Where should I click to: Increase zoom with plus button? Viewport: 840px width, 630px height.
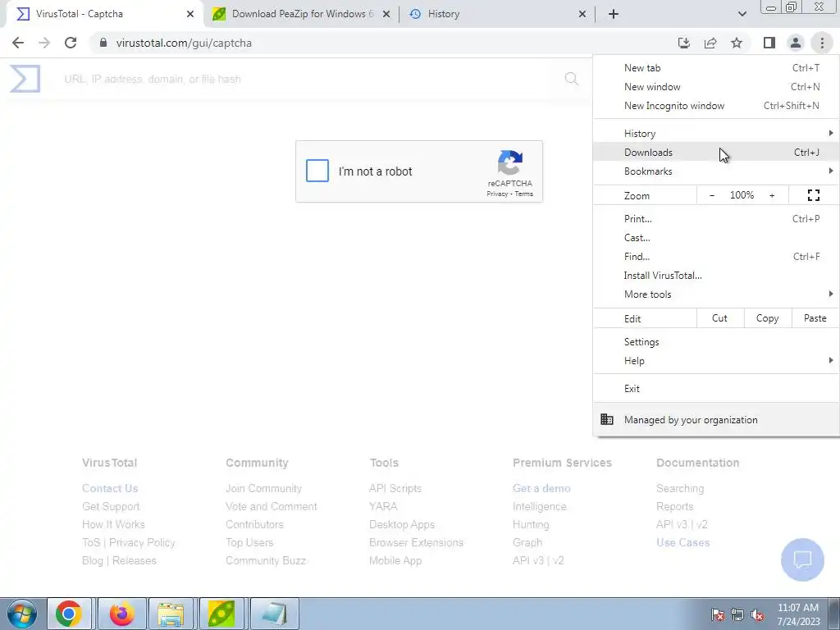coord(772,195)
